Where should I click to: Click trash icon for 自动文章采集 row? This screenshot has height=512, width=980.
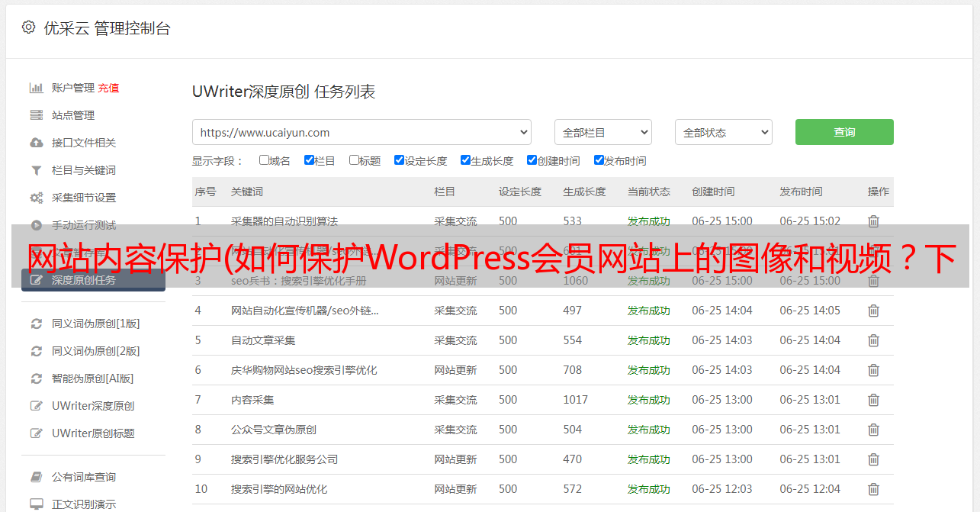pos(873,340)
